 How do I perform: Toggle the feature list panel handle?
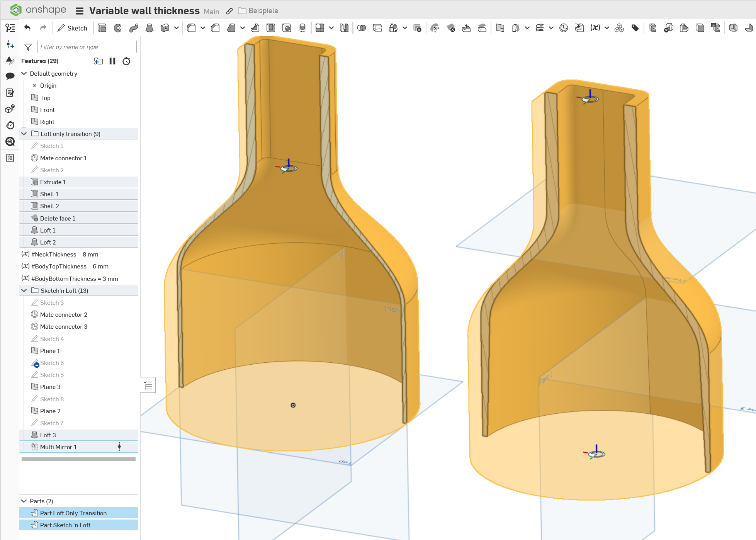tap(148, 385)
